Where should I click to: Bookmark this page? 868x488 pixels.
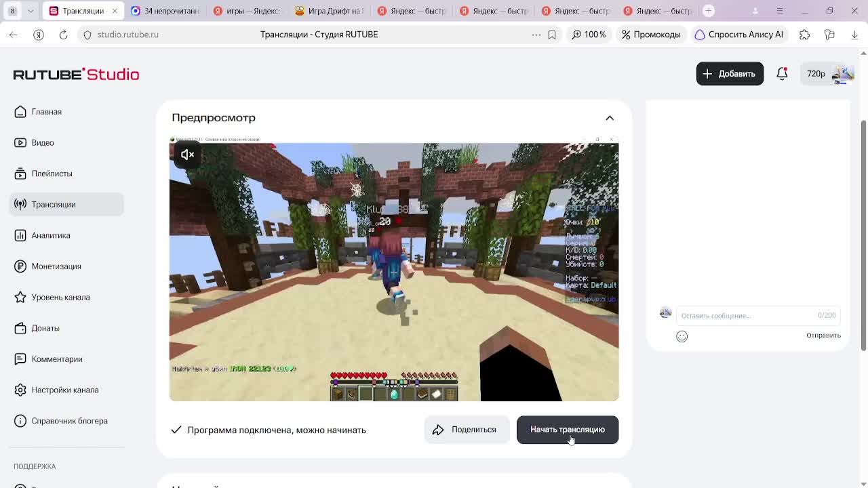(x=552, y=35)
